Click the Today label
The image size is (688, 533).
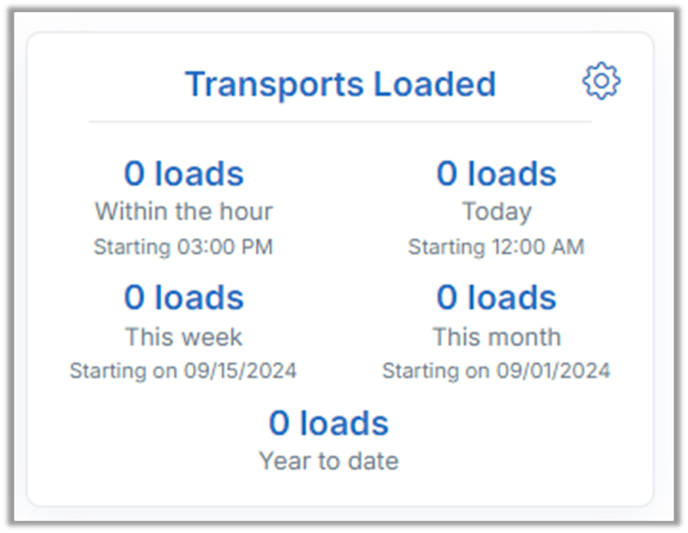497,212
